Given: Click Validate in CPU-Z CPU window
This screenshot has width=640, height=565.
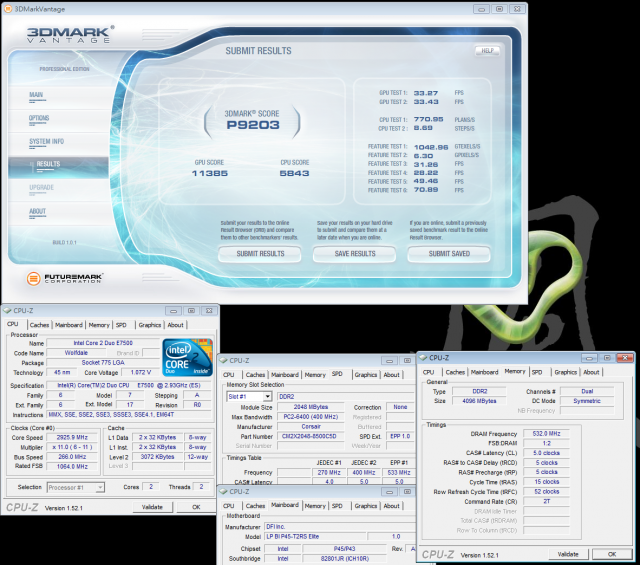Looking at the screenshot, I should click(152, 507).
